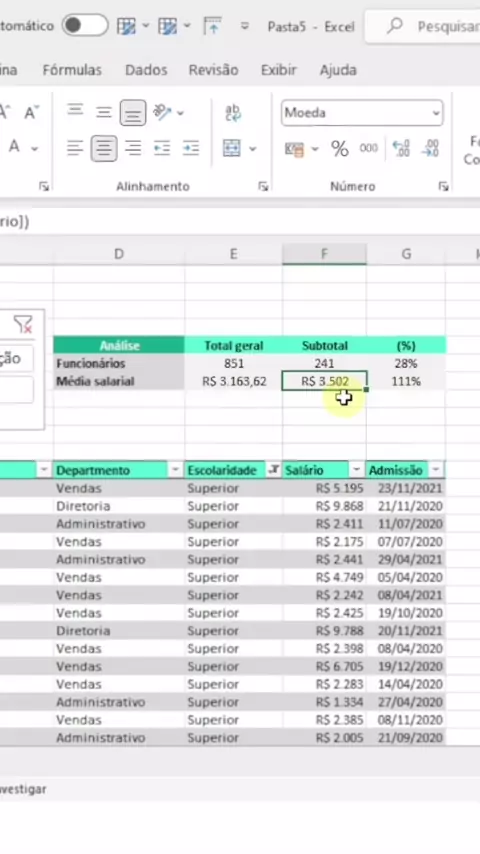The width and height of the screenshot is (480, 854).
Task: Click the Decrease Decimal icon
Action: click(x=430, y=148)
